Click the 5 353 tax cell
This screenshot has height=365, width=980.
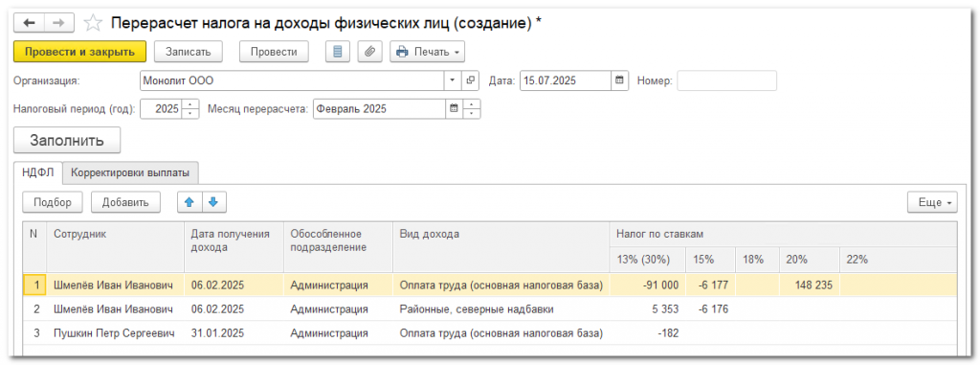click(x=647, y=309)
